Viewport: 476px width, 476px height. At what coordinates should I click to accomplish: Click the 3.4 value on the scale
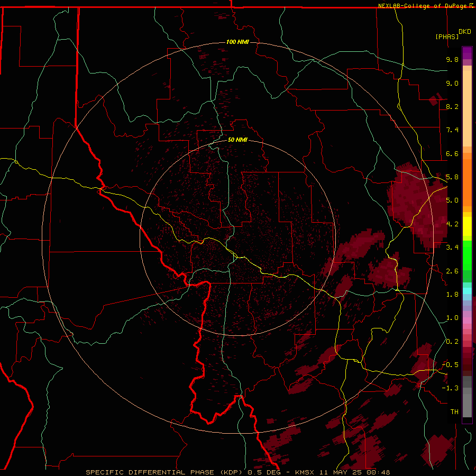coord(452,248)
